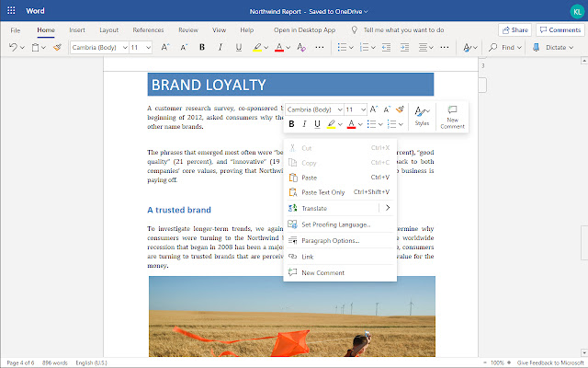
Task: Apply the red font color in mini toolbar
Action: click(351, 124)
